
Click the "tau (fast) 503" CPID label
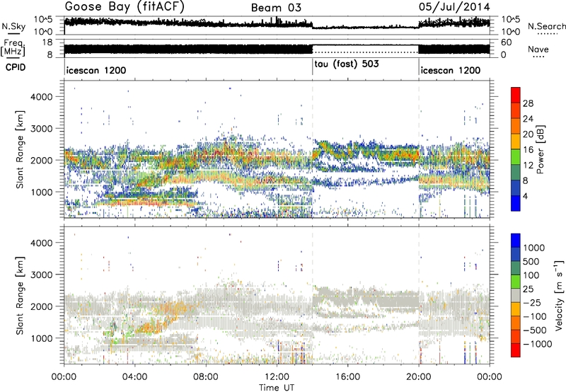347,64
